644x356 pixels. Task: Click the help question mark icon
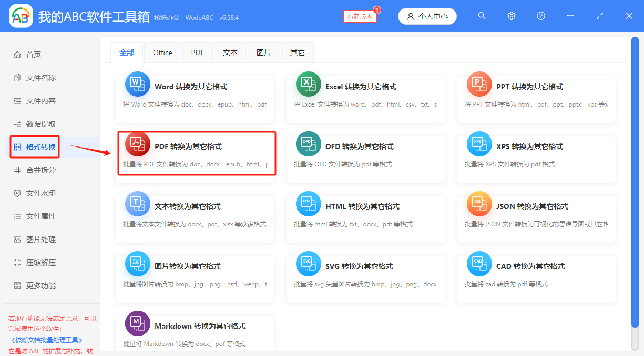(540, 16)
